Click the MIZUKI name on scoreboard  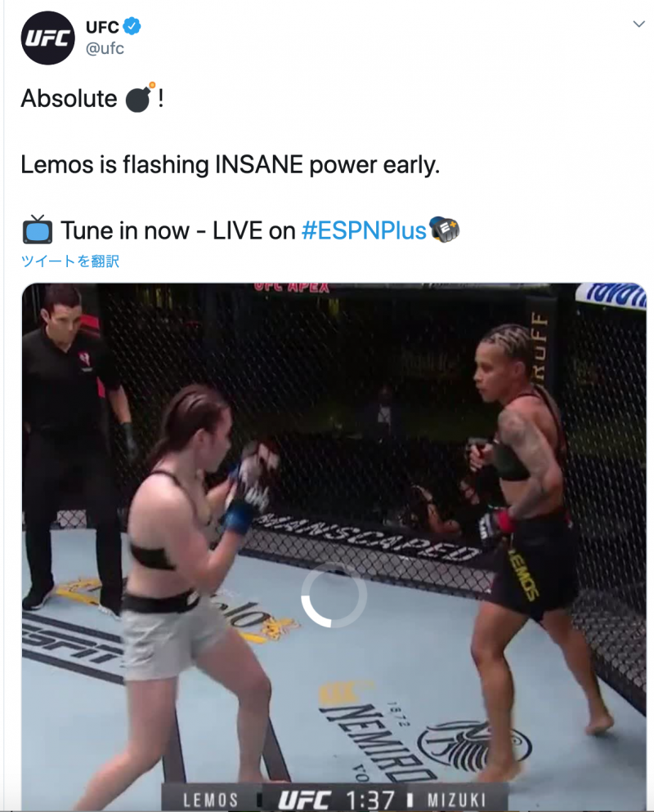pyautogui.click(x=456, y=801)
